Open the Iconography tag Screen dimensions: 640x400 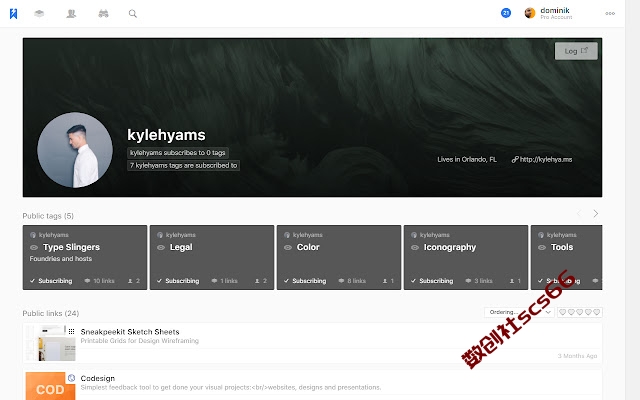tap(450, 247)
